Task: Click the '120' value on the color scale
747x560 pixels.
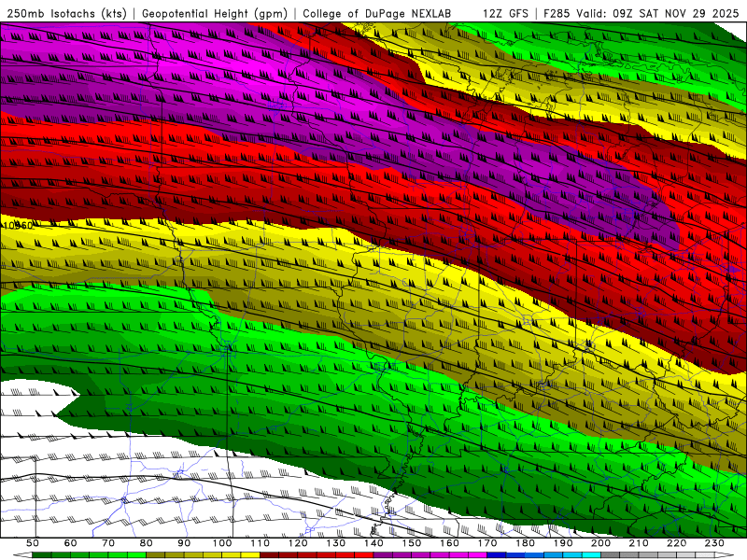Action: point(298,543)
